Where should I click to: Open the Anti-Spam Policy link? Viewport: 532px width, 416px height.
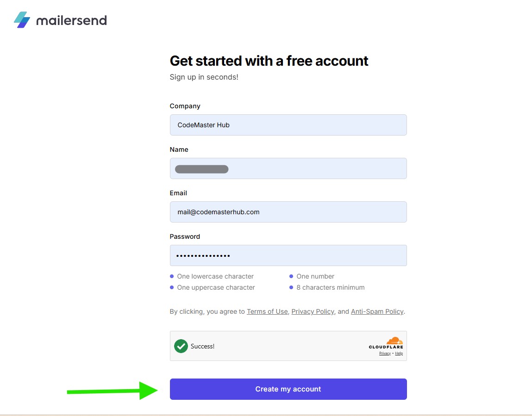(377, 311)
